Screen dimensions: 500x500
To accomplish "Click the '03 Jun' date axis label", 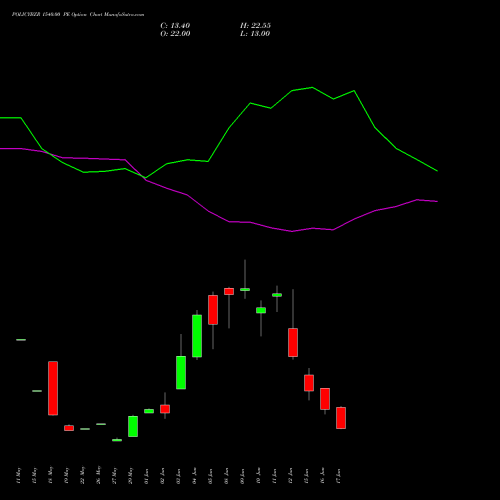I will 178,476.
